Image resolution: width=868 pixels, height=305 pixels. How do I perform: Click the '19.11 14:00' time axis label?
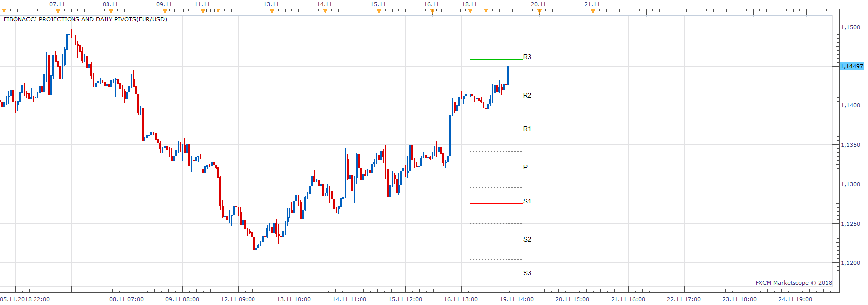[517, 299]
